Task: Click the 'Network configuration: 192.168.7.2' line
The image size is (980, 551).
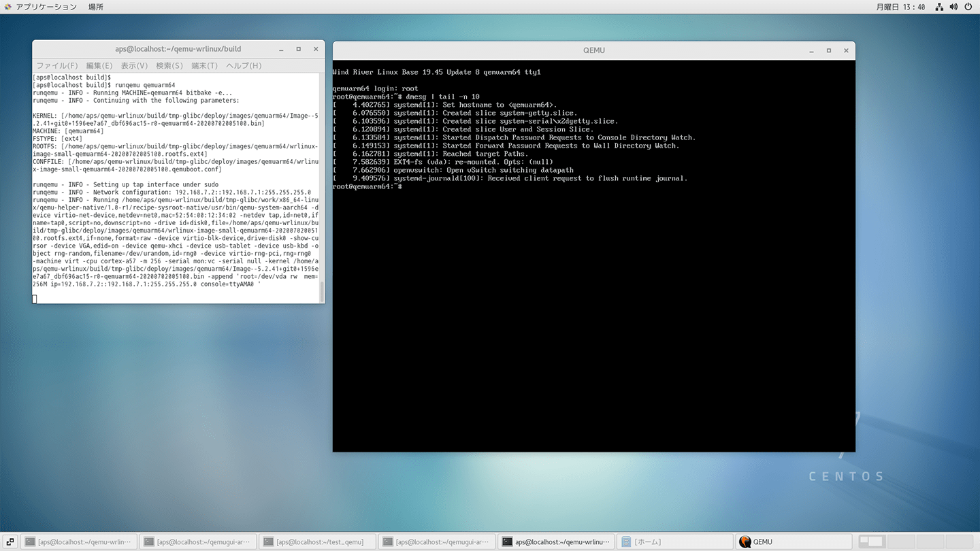Action: point(171,193)
